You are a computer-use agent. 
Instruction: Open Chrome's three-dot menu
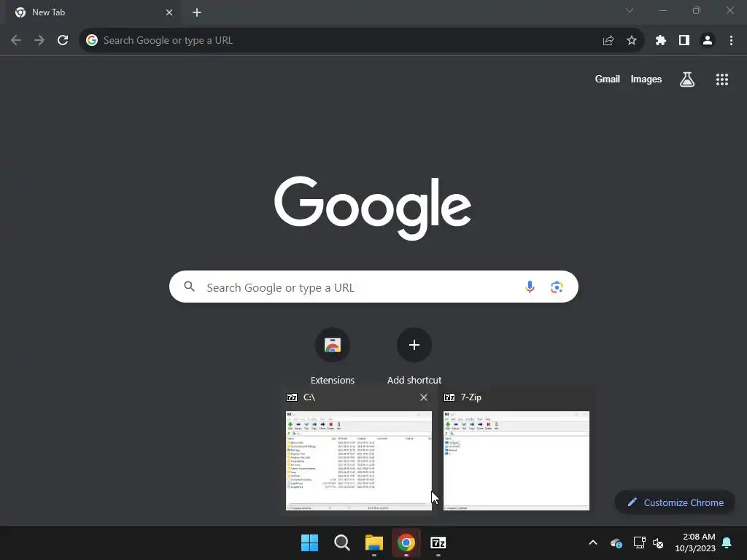pos(731,41)
